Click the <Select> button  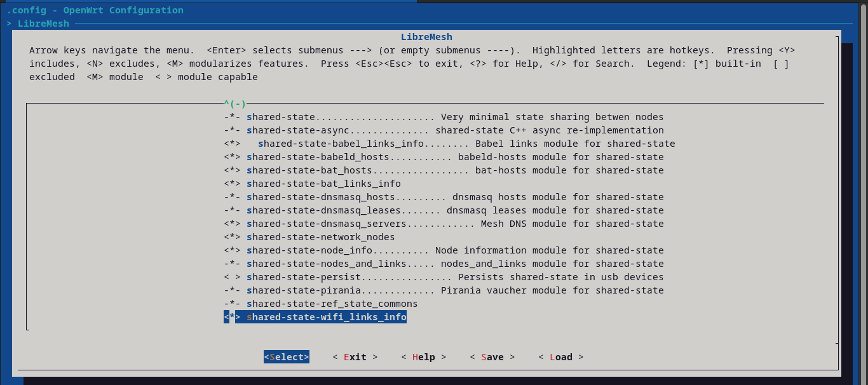pyautogui.click(x=287, y=357)
